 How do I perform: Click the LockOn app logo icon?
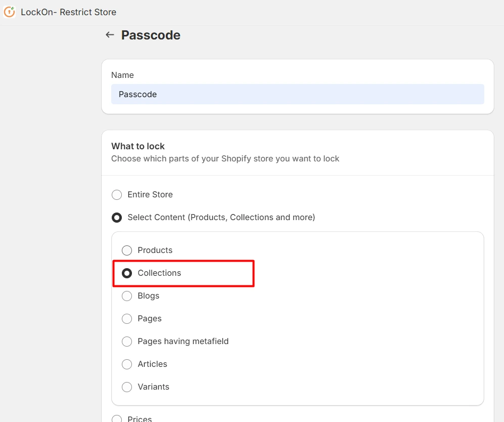point(9,12)
